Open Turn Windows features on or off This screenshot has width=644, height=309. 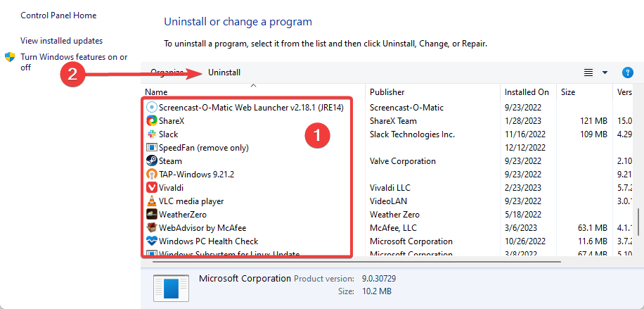pyautogui.click(x=74, y=62)
